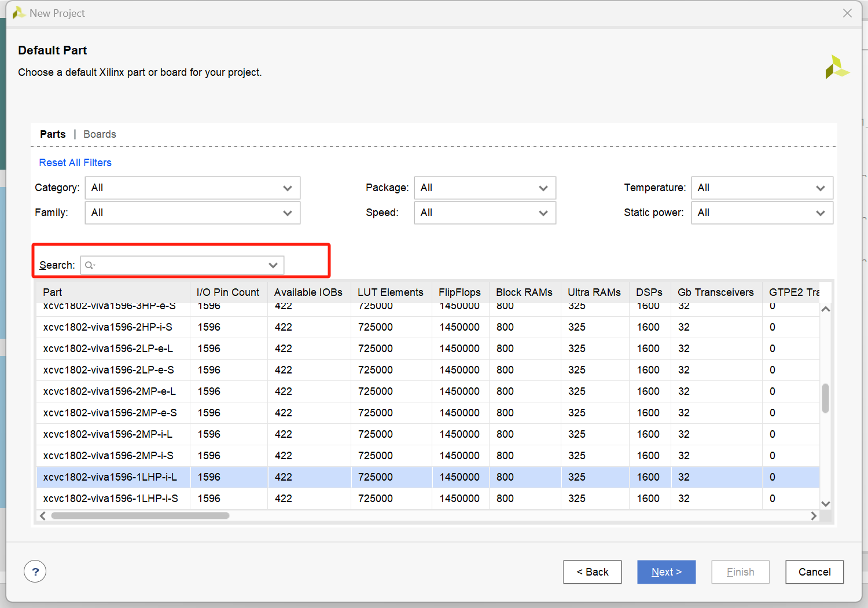This screenshot has width=868, height=608.
Task: Click the search magnifier icon
Action: tap(89, 265)
